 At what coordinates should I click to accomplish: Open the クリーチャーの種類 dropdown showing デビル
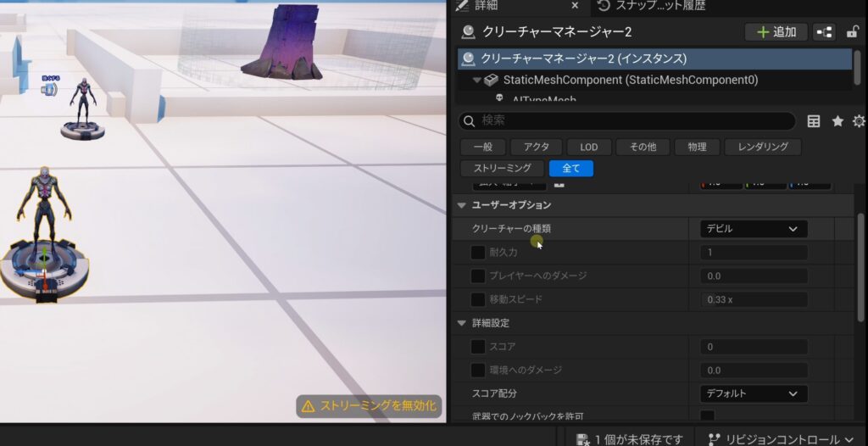pyautogui.click(x=753, y=229)
